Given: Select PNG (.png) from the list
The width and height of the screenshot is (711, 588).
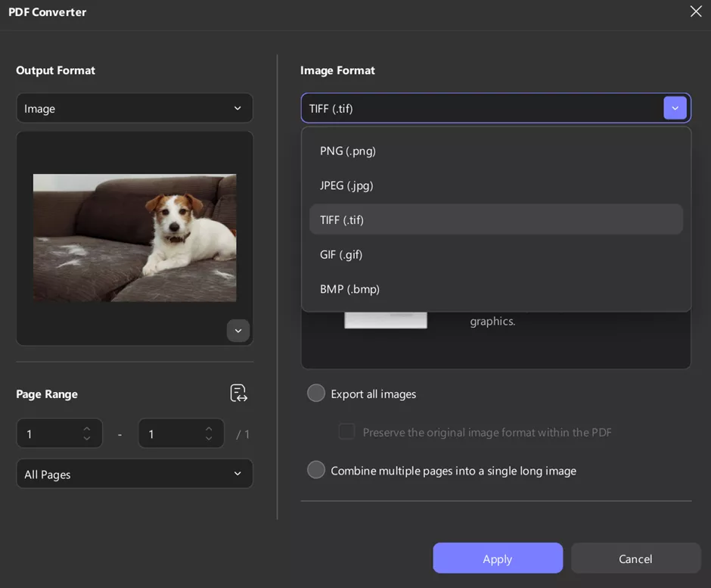Looking at the screenshot, I should 348,151.
